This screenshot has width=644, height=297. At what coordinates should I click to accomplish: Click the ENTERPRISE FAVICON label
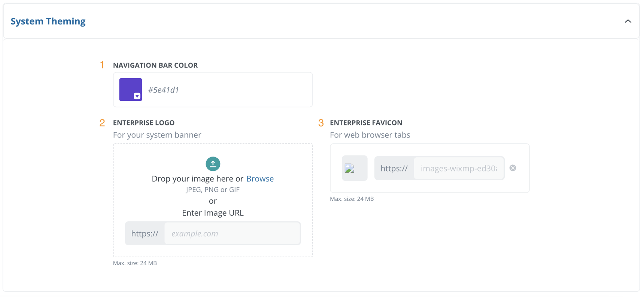[366, 123]
